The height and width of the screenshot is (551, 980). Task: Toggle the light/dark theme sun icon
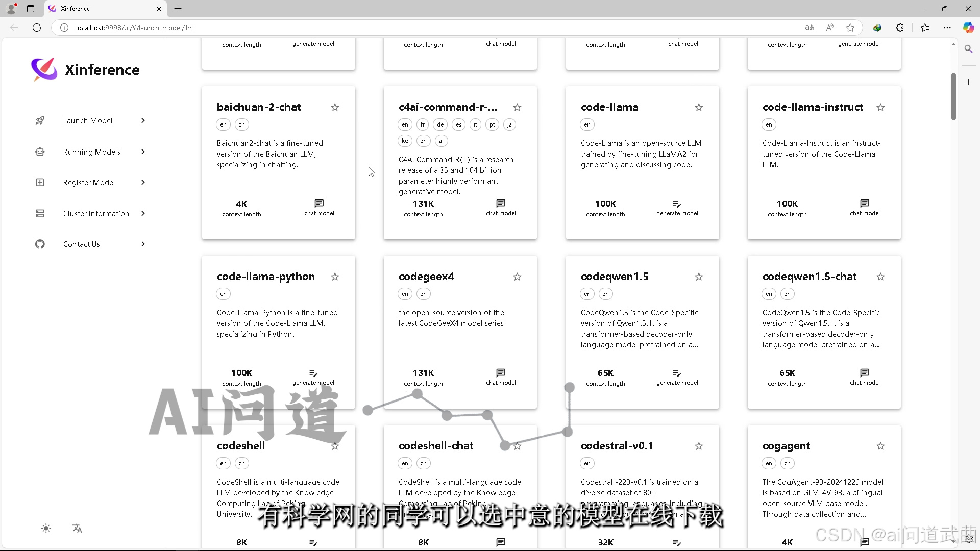[x=46, y=528]
